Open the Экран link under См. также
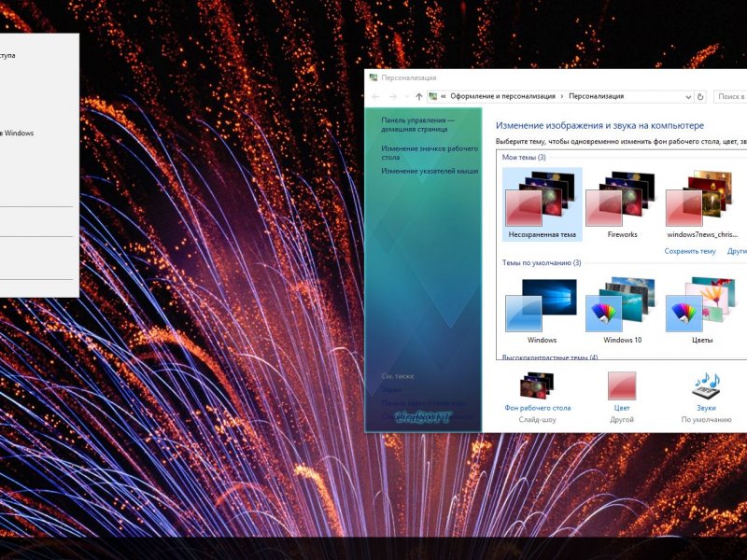747x560 pixels. click(x=390, y=389)
